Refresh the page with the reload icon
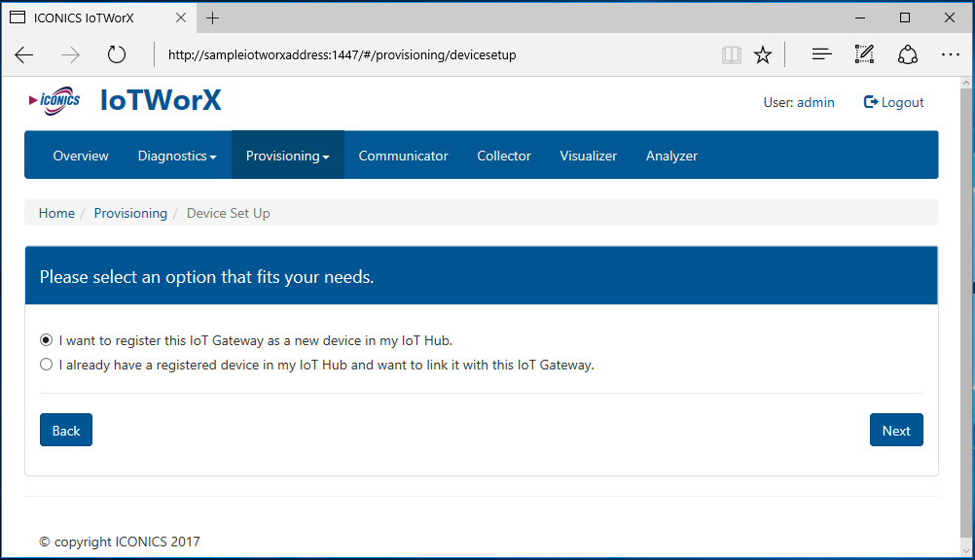The image size is (975, 560). tap(117, 55)
